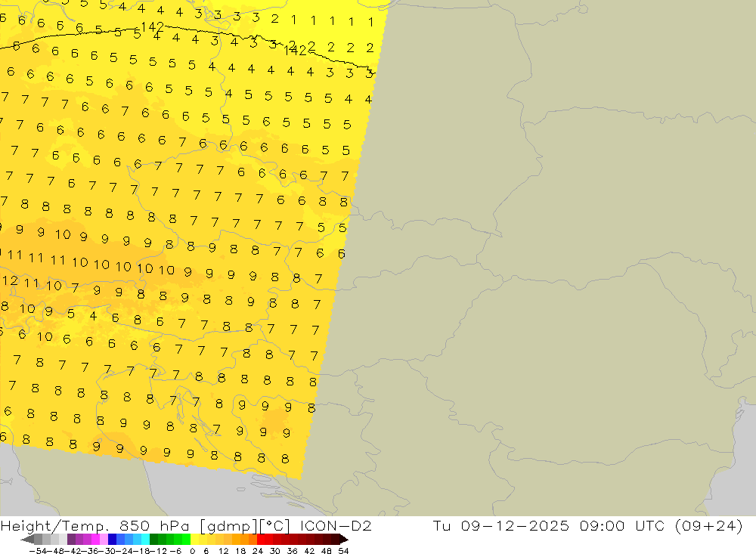Image resolution: width=756 pixels, height=554 pixels.
Task: Click the '(09+24)' forecast run label
Action: tap(708, 525)
